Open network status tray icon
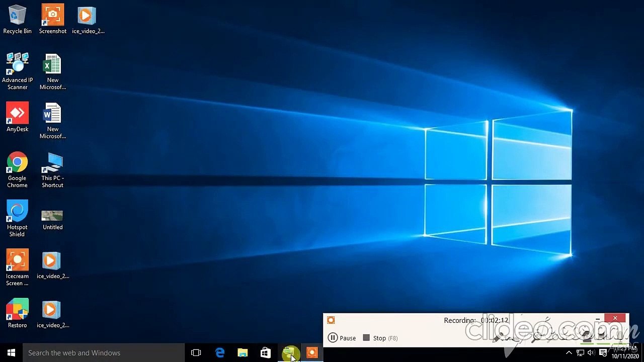The width and height of the screenshot is (644, 362). pyautogui.click(x=581, y=352)
